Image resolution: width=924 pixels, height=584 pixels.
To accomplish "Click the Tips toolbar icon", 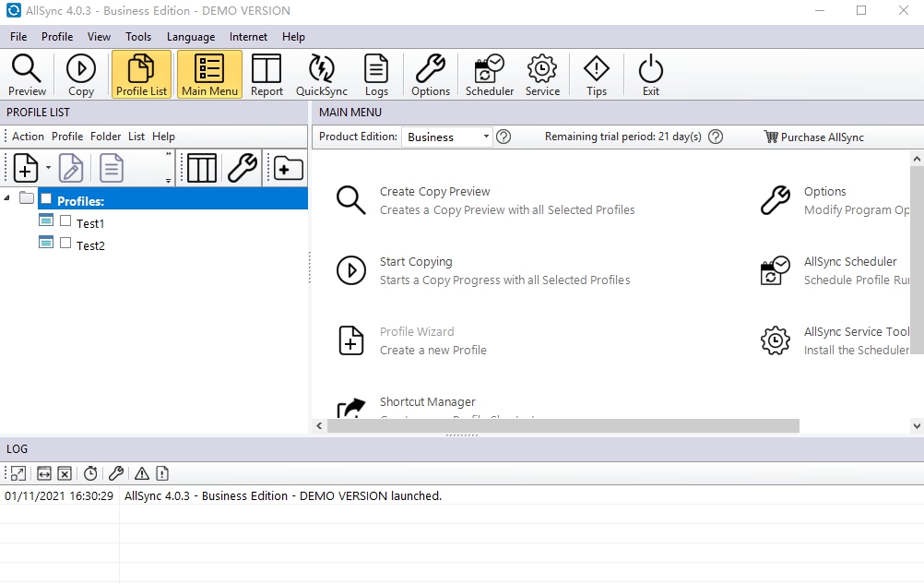I will pyautogui.click(x=596, y=74).
